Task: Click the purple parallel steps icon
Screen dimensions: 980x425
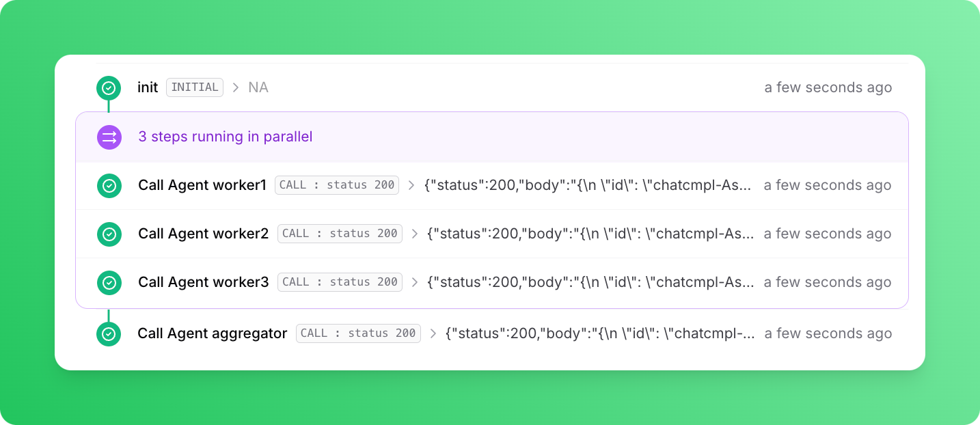Action: [x=109, y=137]
